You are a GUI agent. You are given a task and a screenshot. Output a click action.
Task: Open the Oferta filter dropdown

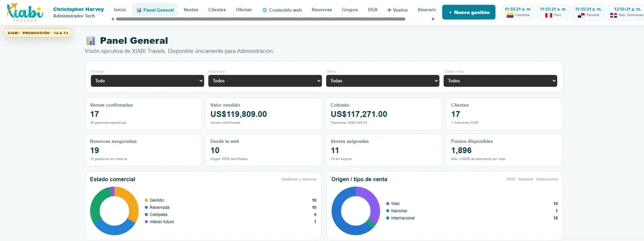[383, 81]
